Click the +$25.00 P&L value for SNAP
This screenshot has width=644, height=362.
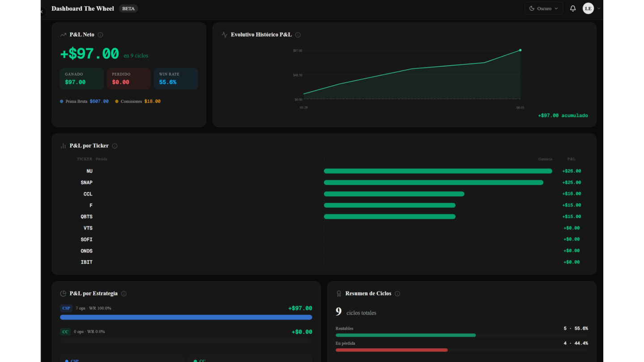572,182
